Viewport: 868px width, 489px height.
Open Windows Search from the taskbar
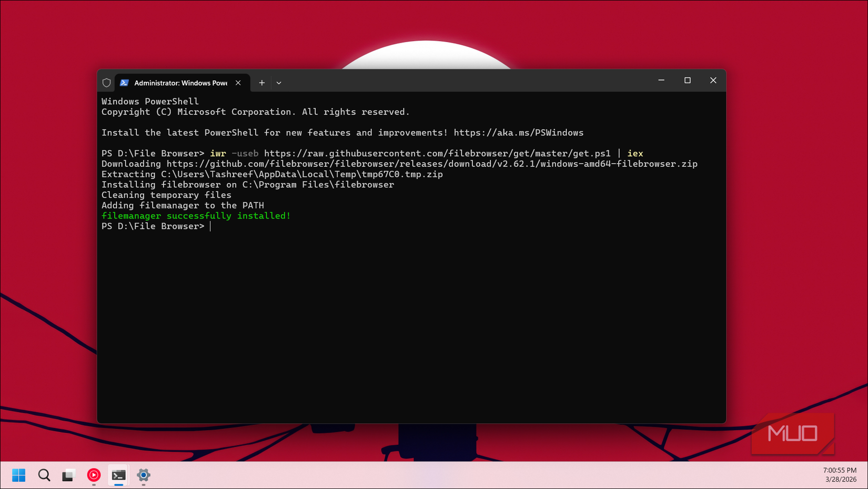44,475
